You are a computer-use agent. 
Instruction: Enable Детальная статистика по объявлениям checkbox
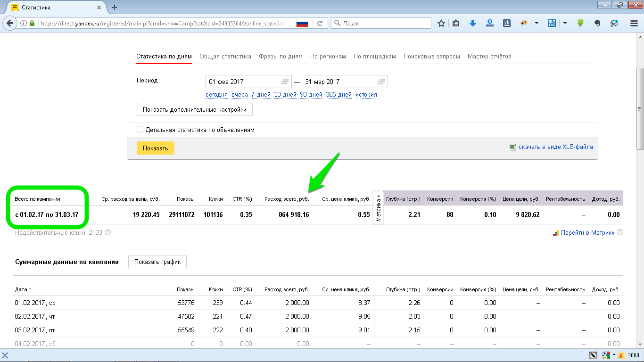(x=140, y=130)
